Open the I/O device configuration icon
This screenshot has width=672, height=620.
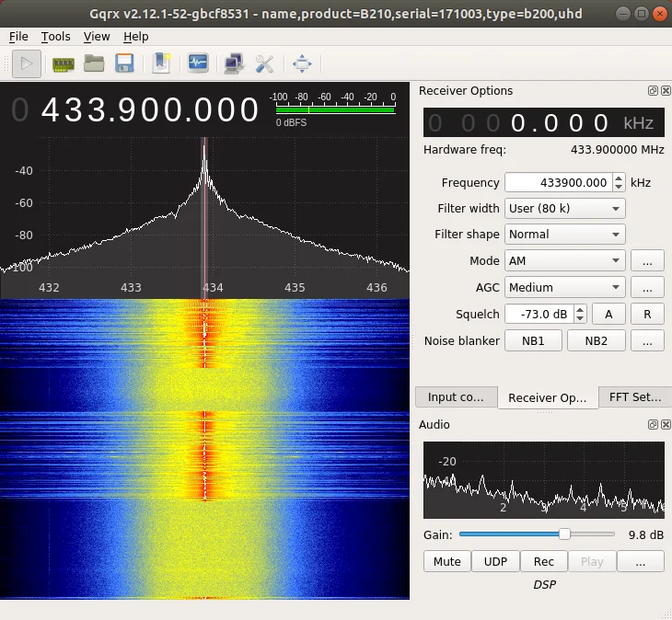pos(63,63)
